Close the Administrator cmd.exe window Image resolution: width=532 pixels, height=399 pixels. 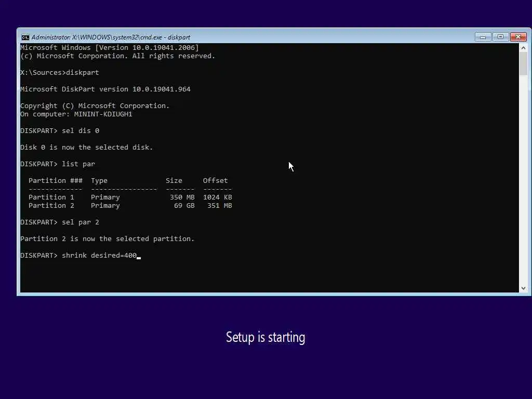point(518,37)
